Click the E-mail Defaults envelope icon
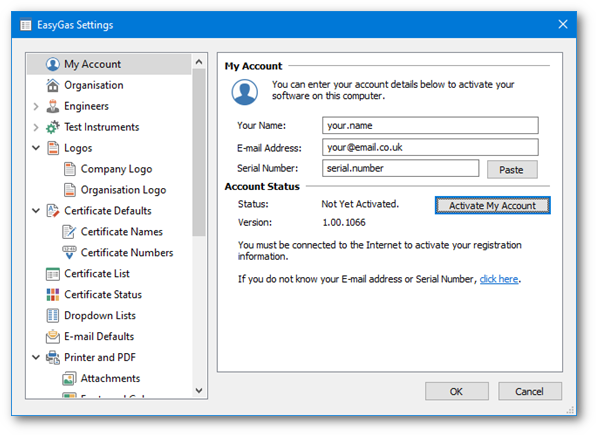Screen dimensions: 596x435 53,337
